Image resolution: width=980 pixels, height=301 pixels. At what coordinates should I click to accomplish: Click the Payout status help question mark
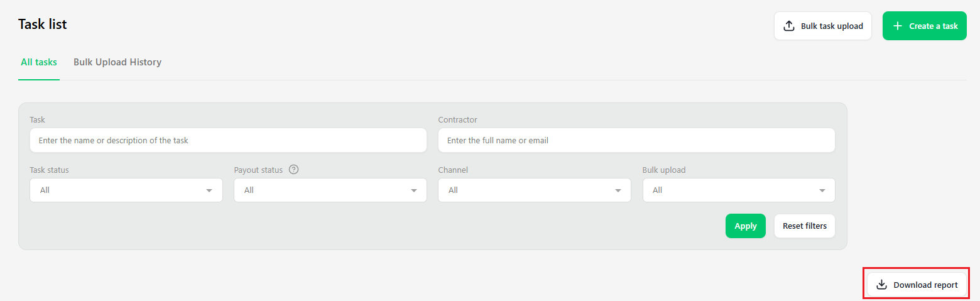pyautogui.click(x=293, y=170)
